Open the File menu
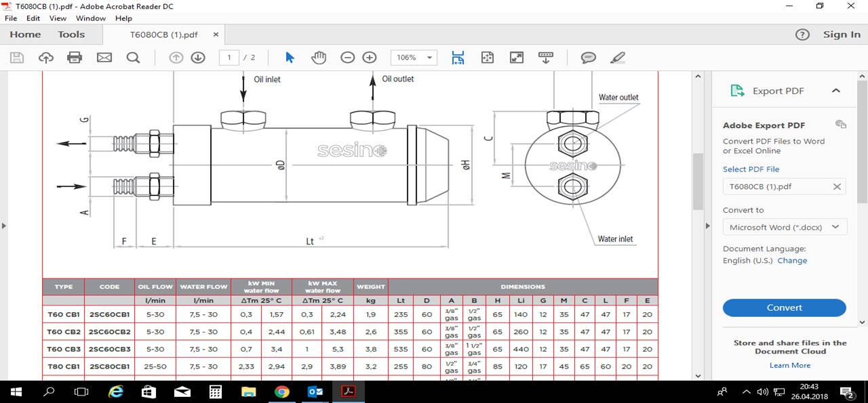Image resolution: width=868 pixels, height=403 pixels. tap(10, 18)
